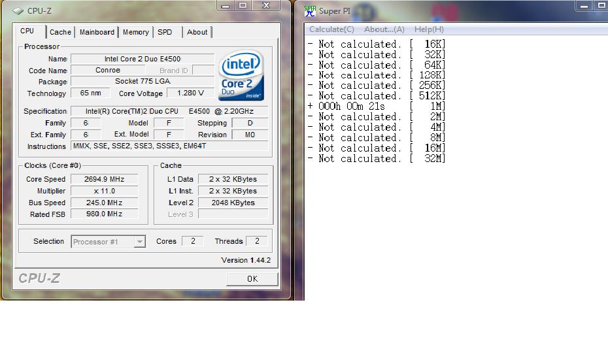This screenshot has height=364, width=608.
Task: Maximize the CPU-Z window
Action: pyautogui.click(x=243, y=5)
